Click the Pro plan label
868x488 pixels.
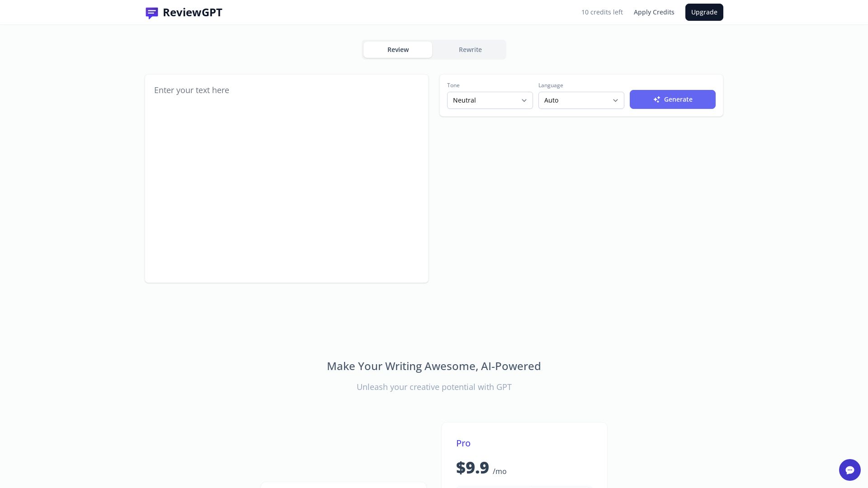(463, 443)
